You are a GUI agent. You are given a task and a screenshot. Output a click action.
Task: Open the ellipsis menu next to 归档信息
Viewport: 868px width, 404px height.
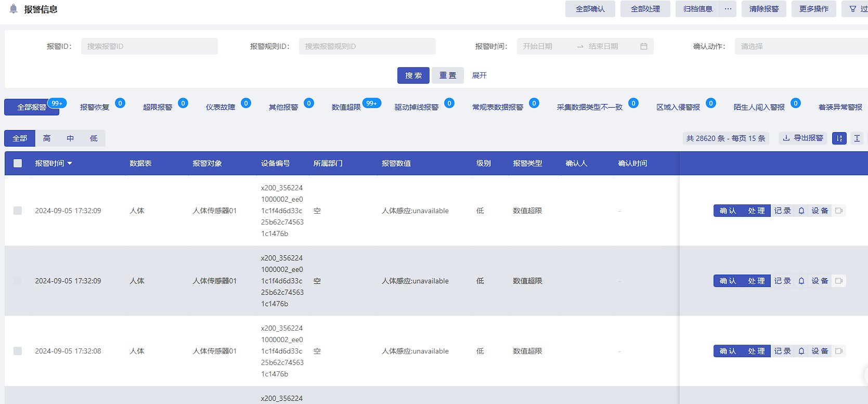pyautogui.click(x=728, y=9)
